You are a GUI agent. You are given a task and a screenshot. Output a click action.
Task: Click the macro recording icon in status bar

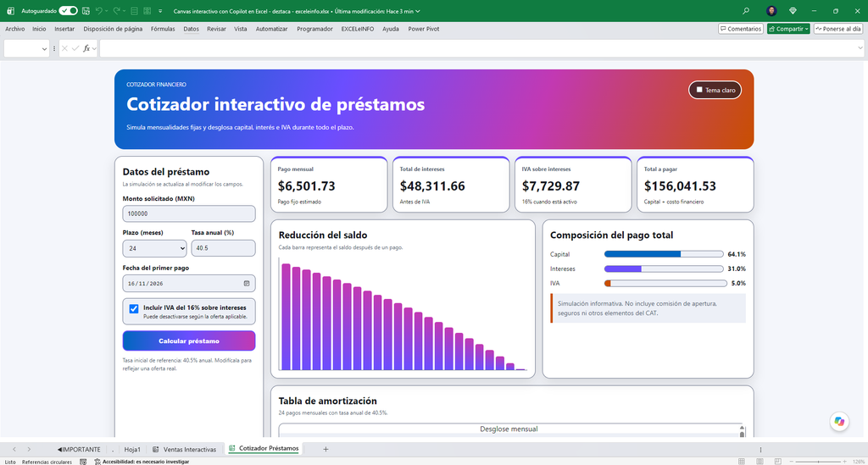pos(83,462)
